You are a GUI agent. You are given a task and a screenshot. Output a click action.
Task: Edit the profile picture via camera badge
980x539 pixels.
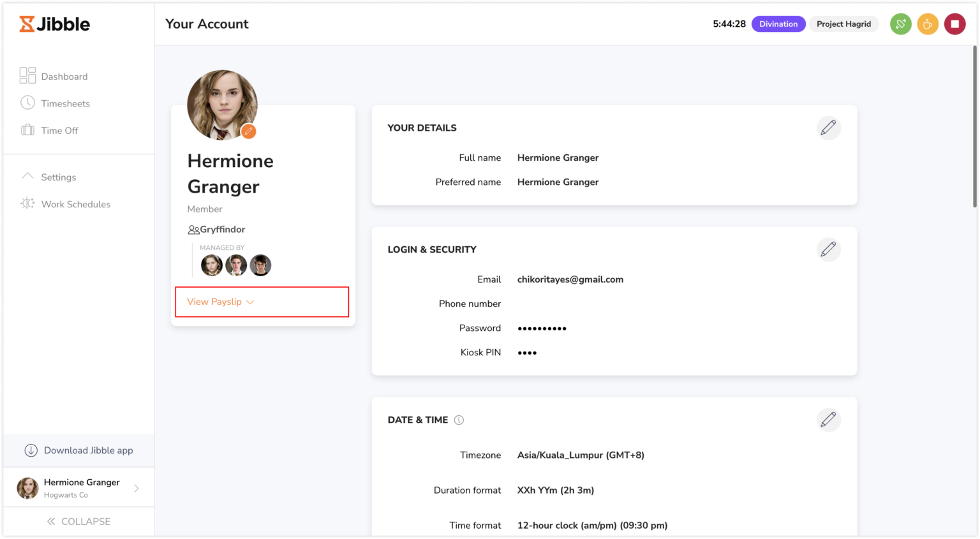point(248,131)
